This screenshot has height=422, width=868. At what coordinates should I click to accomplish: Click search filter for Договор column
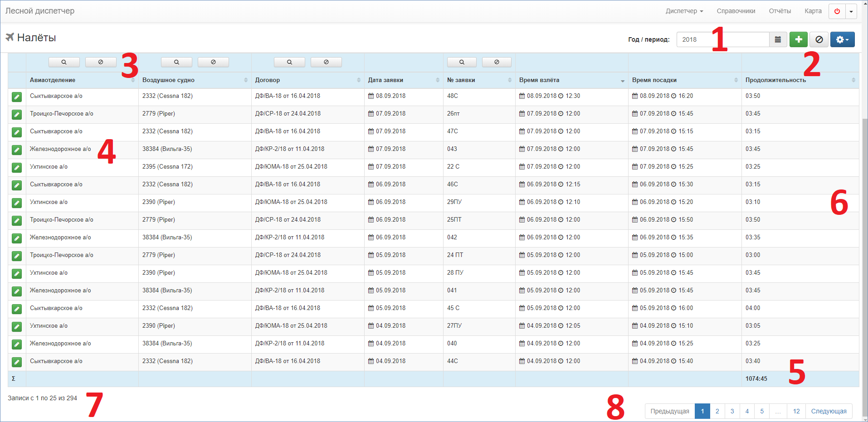click(289, 62)
